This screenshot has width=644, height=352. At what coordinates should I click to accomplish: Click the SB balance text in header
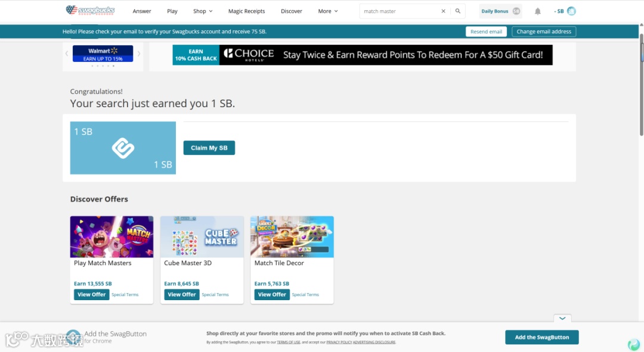559,11
